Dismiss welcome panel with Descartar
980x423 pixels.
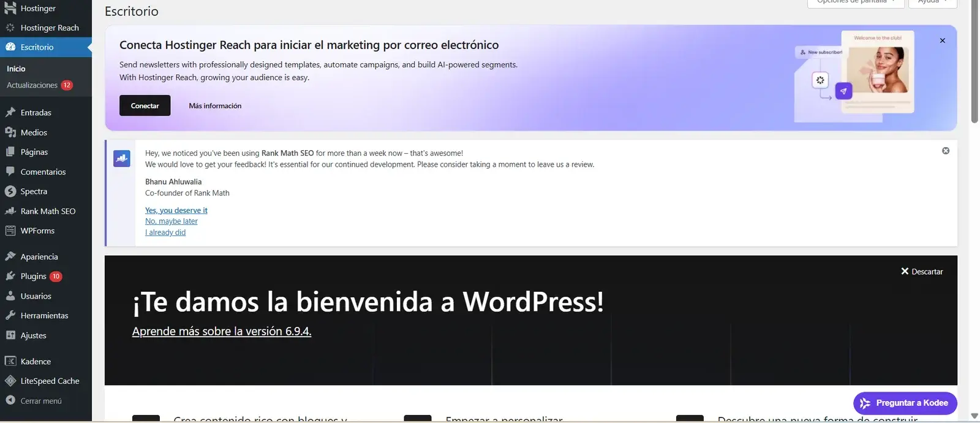point(922,271)
